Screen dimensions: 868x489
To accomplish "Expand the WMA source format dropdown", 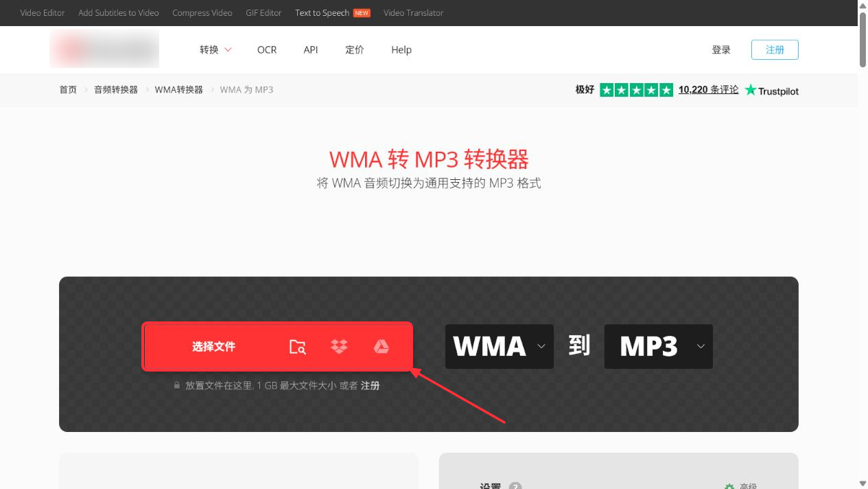I will [500, 347].
